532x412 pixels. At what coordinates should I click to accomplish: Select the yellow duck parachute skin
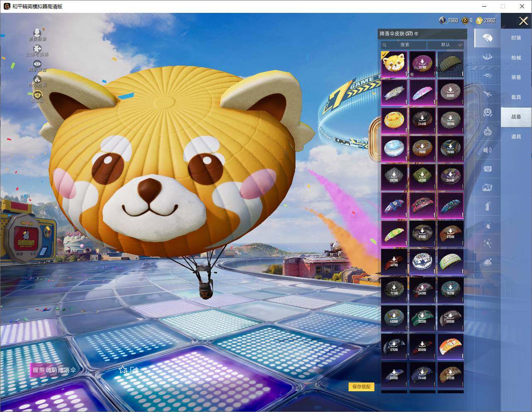point(394,120)
